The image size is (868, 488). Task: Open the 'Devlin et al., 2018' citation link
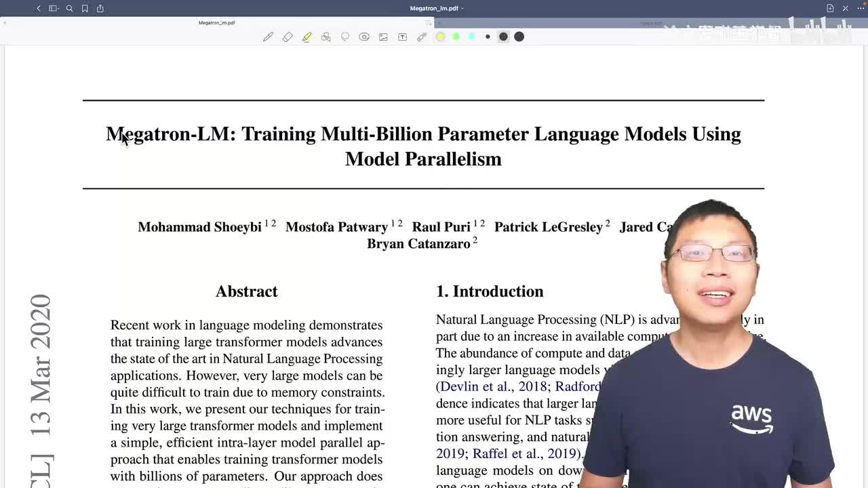494,386
